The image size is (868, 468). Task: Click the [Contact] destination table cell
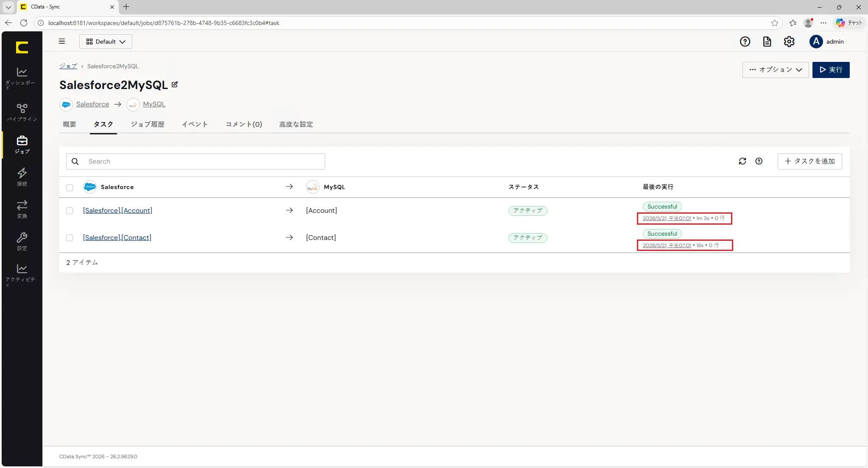(x=321, y=238)
